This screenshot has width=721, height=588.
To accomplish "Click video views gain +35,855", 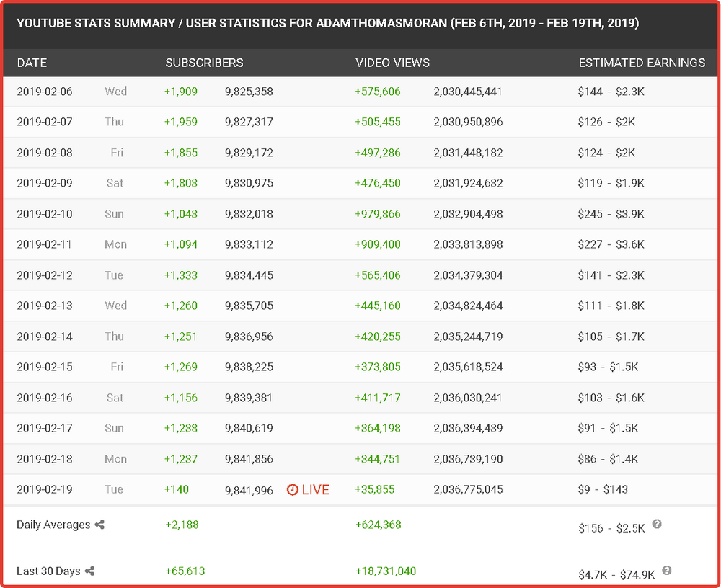I will point(375,489).
